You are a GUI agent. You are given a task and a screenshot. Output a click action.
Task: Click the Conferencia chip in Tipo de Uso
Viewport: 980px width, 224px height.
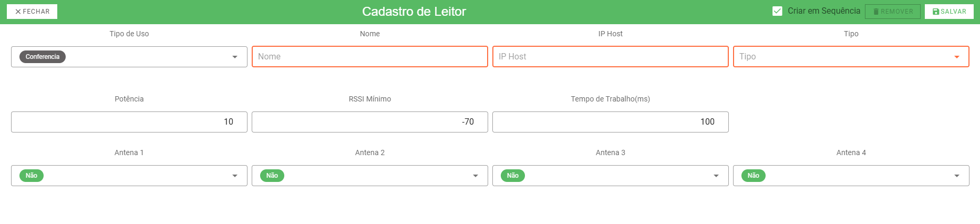(43, 57)
